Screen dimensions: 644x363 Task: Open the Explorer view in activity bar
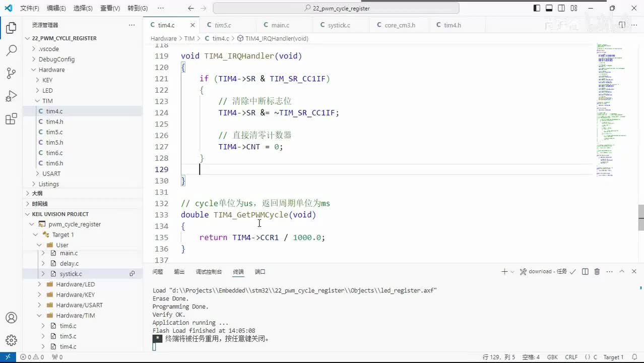11,28
